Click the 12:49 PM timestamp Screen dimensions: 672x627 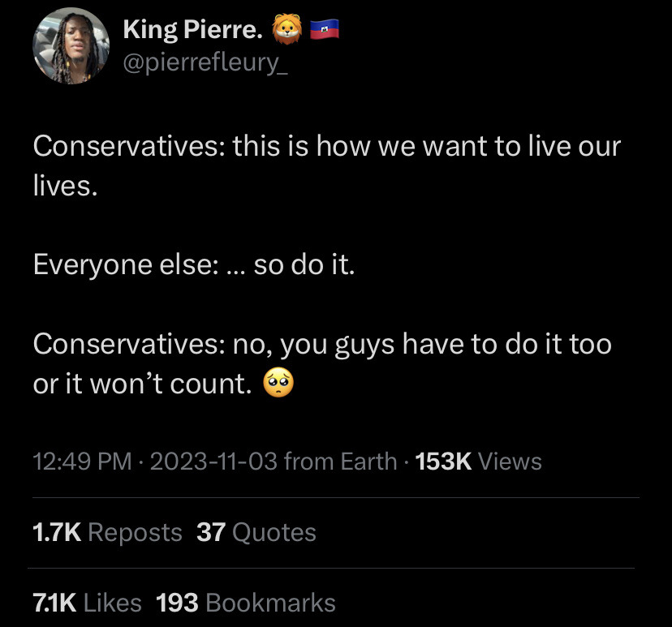coord(82,462)
